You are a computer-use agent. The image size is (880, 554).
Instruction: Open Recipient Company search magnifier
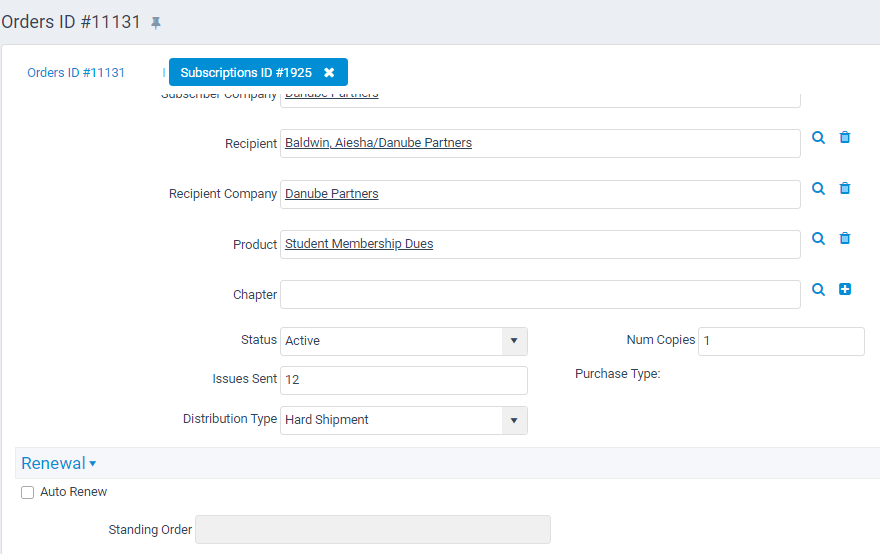click(x=818, y=188)
